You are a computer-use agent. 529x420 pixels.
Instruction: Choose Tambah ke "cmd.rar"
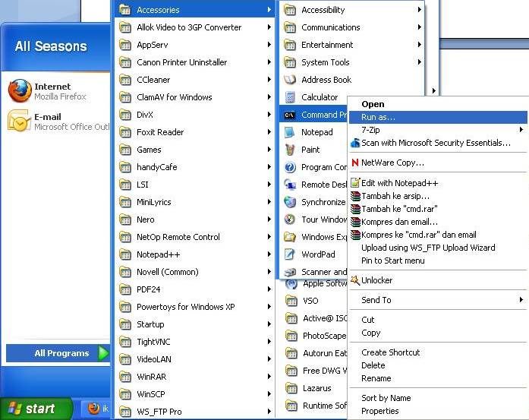tap(438, 209)
